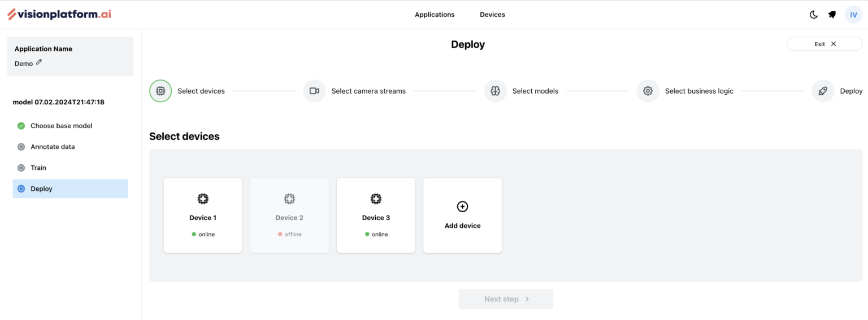This screenshot has width=868, height=320.
Task: Open the Choose base model step
Action: [x=61, y=126]
